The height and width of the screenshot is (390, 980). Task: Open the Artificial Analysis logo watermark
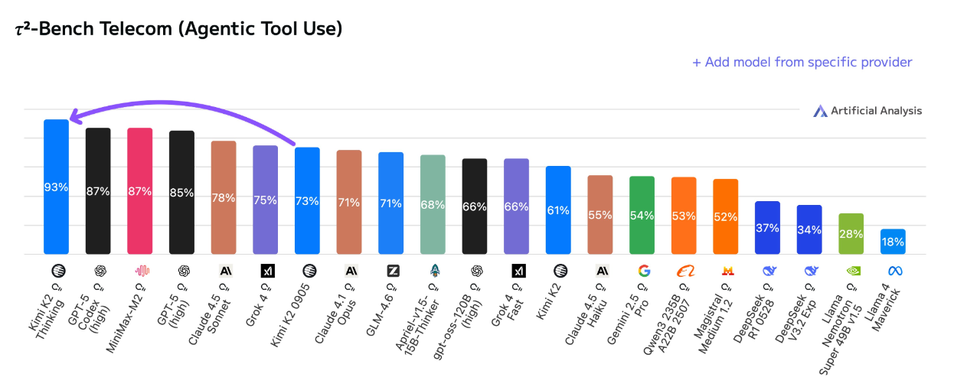click(x=867, y=111)
